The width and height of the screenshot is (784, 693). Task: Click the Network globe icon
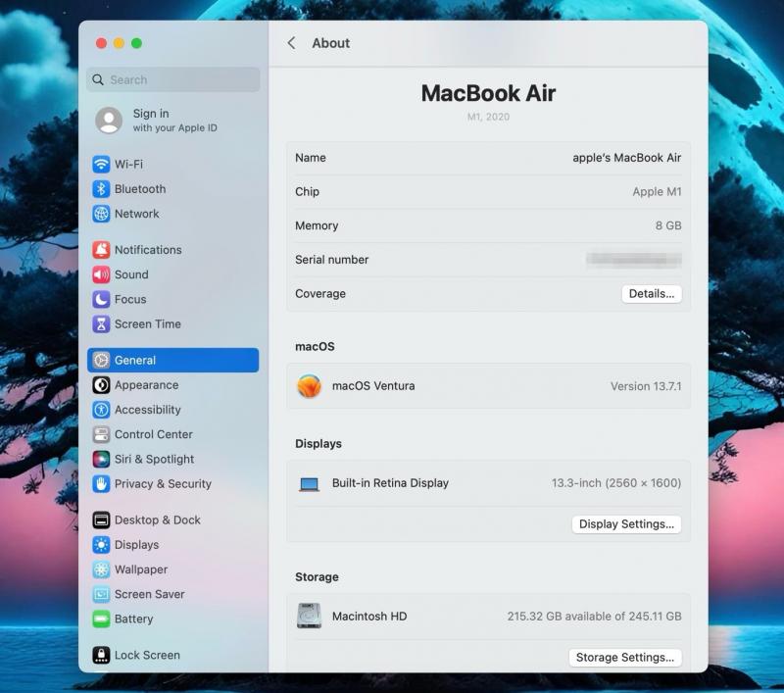101,214
